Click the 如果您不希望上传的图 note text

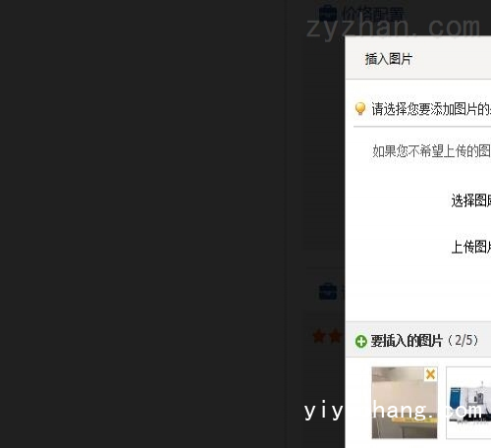click(x=431, y=151)
